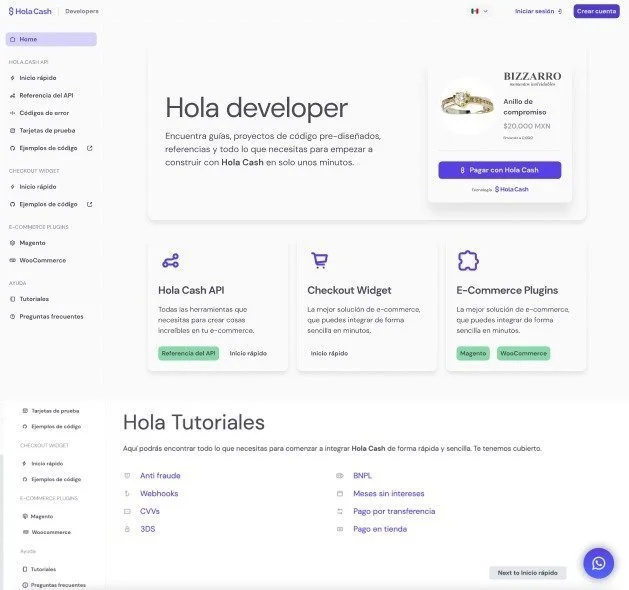The image size is (629, 590).
Task: Click the Hola Cash logo
Action: [x=30, y=11]
